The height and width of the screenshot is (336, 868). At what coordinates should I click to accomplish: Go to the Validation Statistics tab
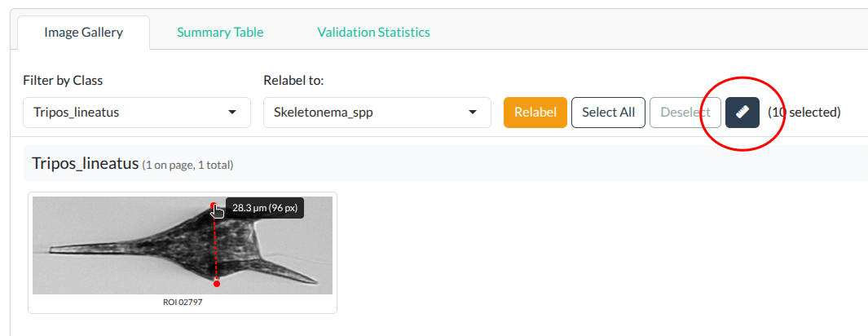point(373,33)
